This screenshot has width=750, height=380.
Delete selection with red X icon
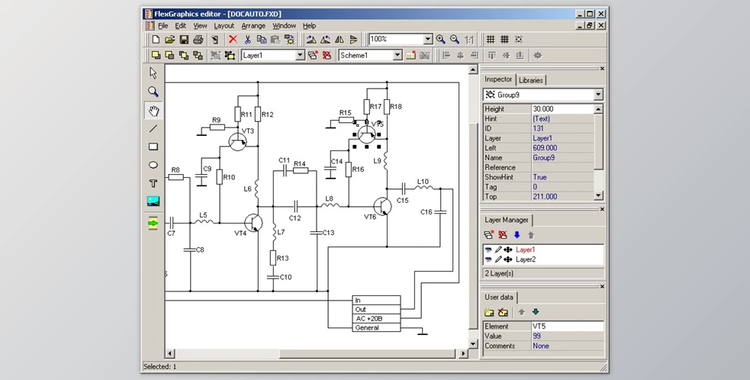point(233,39)
